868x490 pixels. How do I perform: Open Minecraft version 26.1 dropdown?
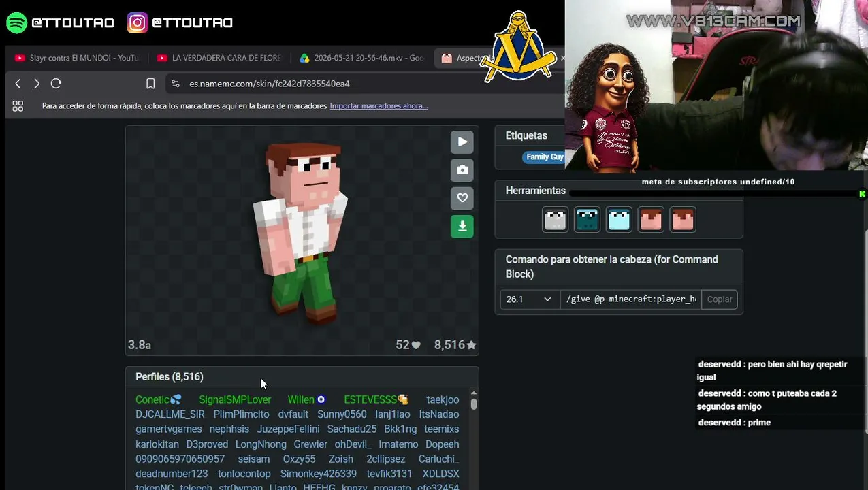pyautogui.click(x=530, y=299)
